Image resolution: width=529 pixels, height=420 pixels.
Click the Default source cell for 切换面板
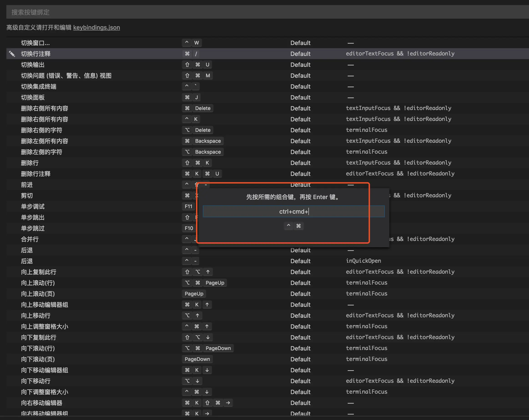(300, 97)
